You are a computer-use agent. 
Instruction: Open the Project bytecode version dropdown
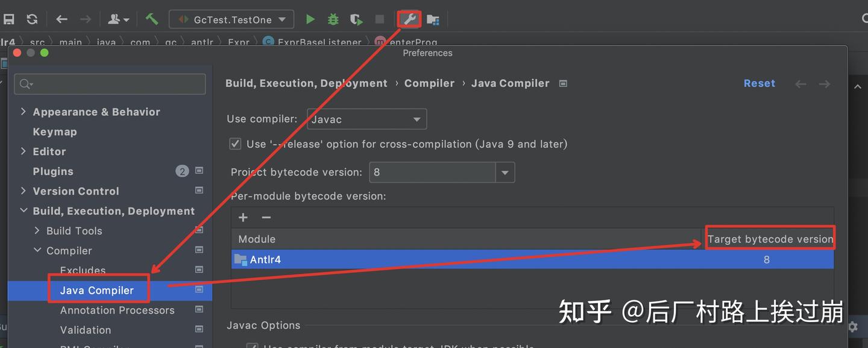pos(505,172)
